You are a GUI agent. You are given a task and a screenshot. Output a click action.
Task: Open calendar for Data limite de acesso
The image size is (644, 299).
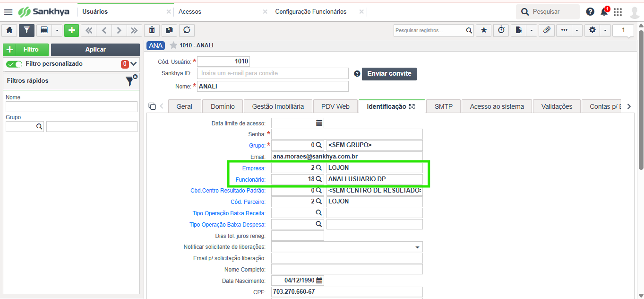click(319, 123)
